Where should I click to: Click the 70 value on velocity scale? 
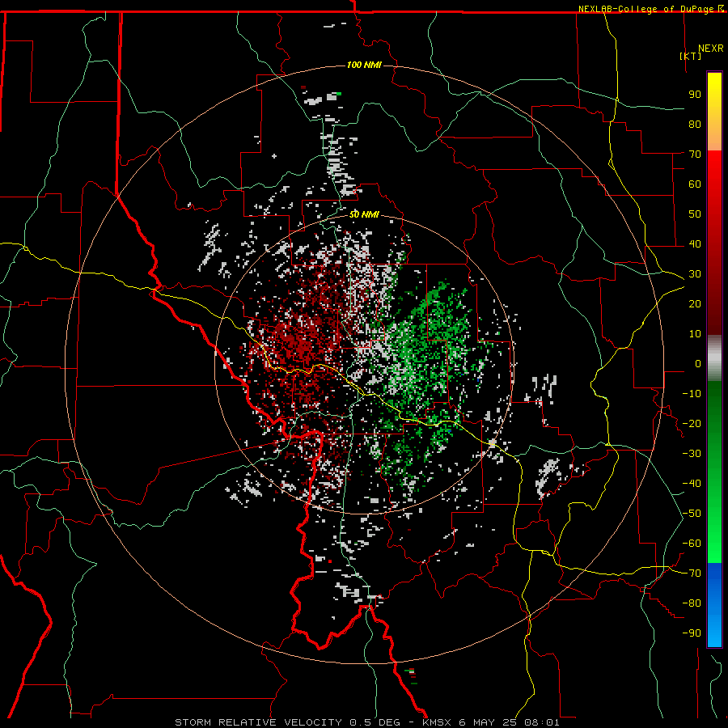coord(695,154)
